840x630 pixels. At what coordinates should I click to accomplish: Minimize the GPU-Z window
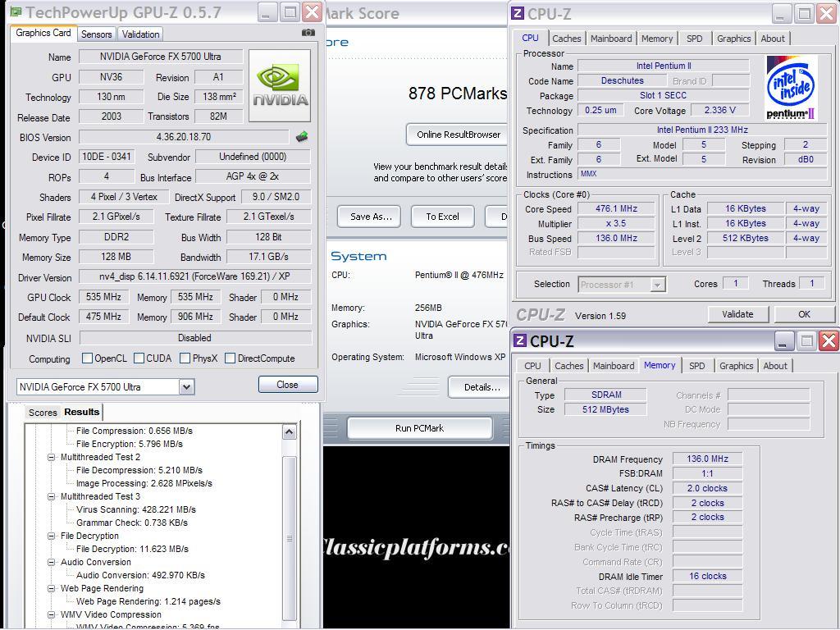click(x=267, y=11)
